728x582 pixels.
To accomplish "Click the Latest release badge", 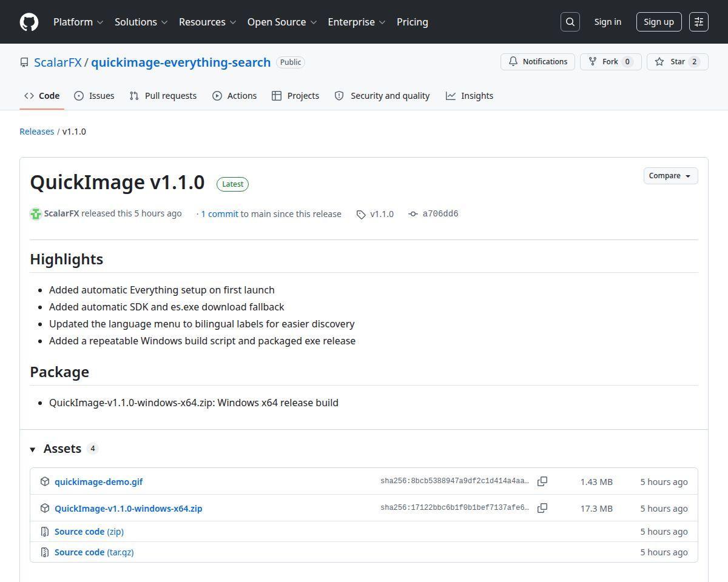I will click(232, 184).
